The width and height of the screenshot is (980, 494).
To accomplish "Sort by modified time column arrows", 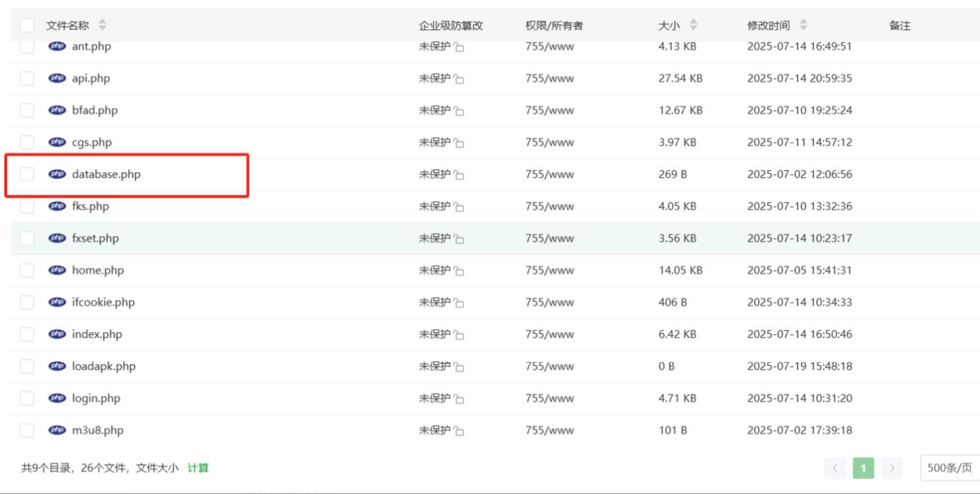I will [x=803, y=26].
